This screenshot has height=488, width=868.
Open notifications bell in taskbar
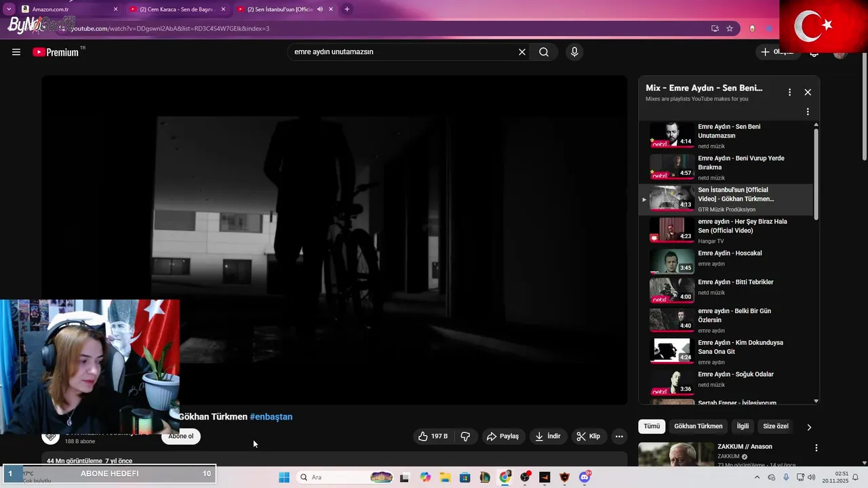(x=855, y=477)
